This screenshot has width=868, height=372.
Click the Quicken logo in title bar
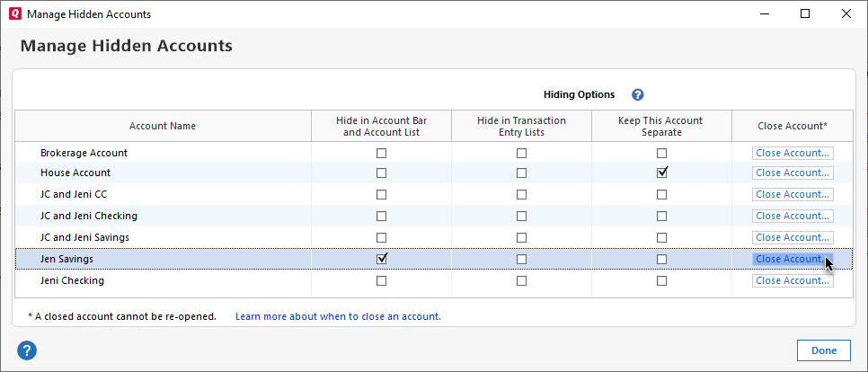coord(13,14)
